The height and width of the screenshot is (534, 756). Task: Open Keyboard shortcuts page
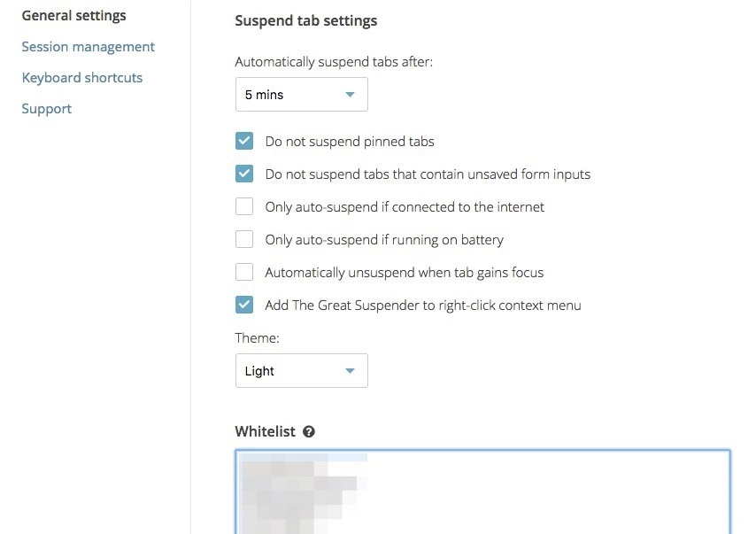(x=82, y=78)
